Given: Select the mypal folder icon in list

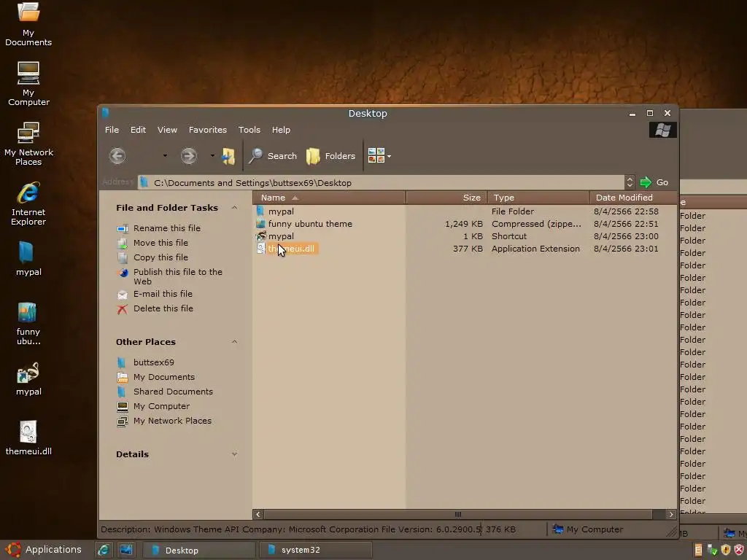Looking at the screenshot, I should [260, 211].
